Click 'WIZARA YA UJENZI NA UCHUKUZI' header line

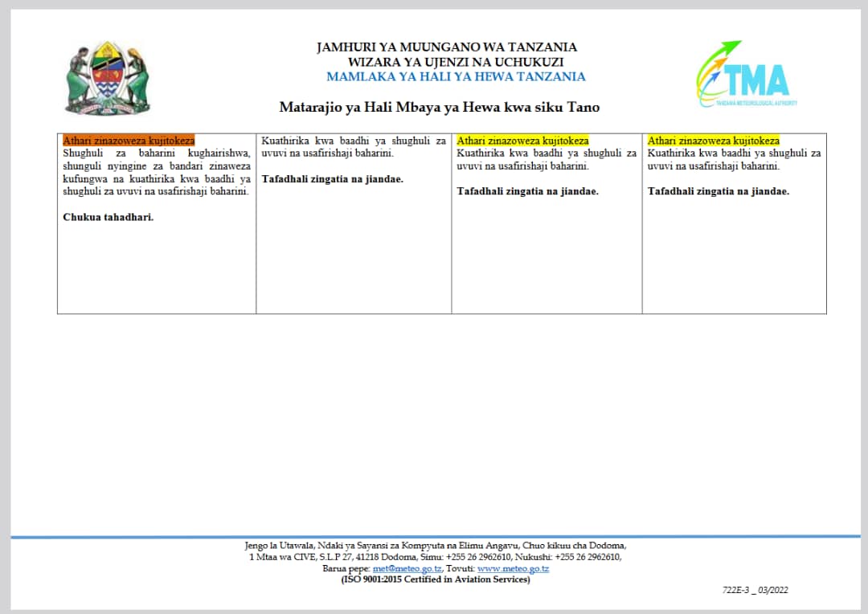click(x=456, y=62)
